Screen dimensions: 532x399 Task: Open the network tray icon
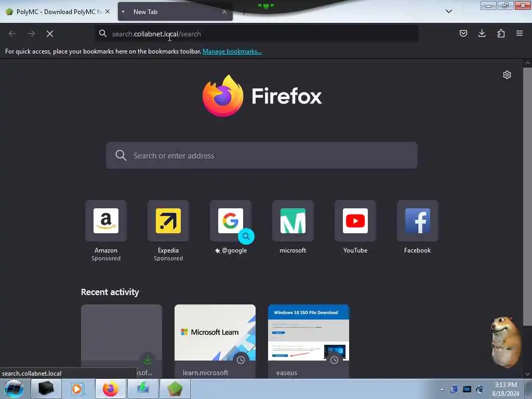tap(467, 389)
